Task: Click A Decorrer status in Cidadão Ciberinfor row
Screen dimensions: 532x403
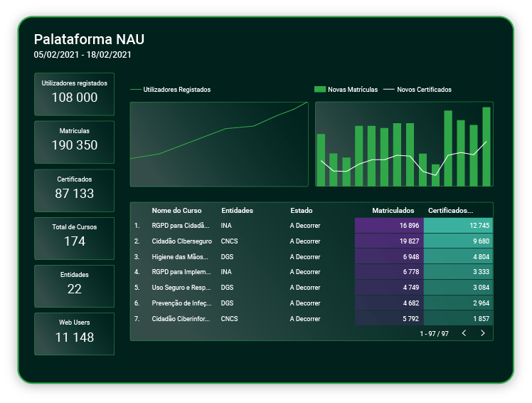Action: tap(305, 318)
